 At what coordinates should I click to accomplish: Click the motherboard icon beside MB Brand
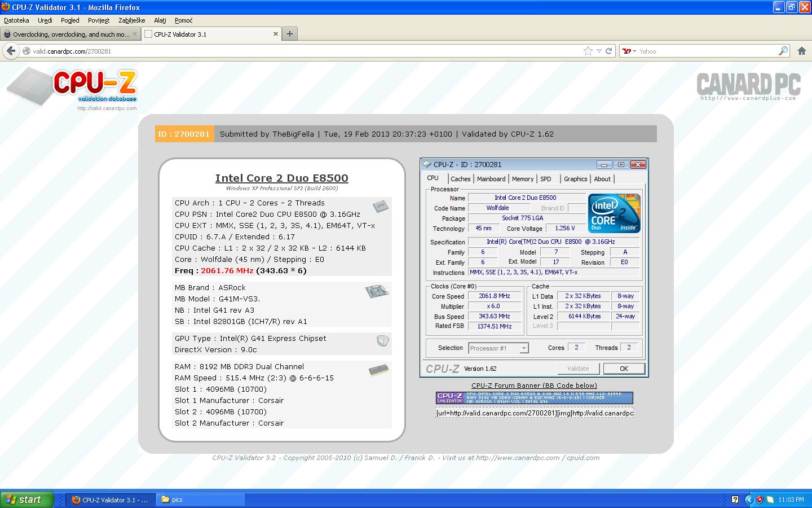click(377, 291)
